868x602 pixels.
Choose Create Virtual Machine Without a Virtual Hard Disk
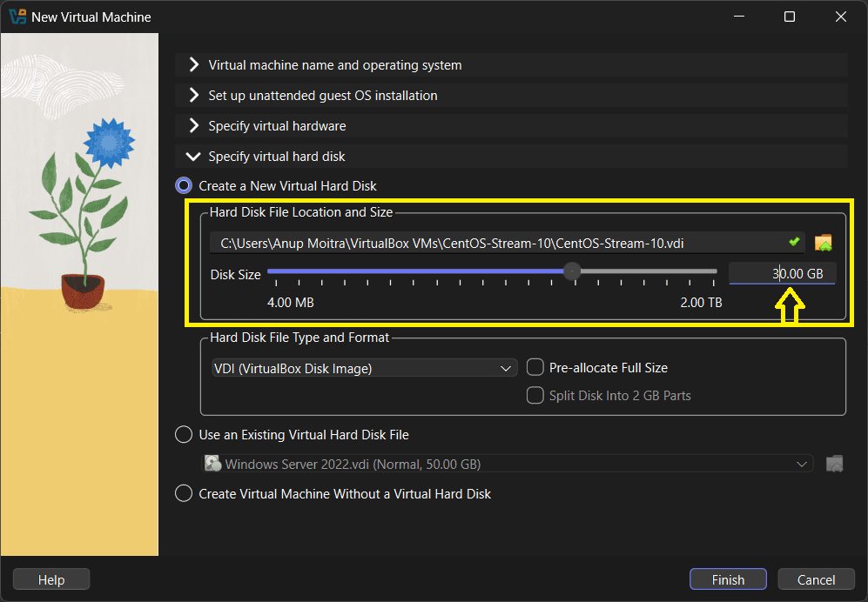pyautogui.click(x=184, y=493)
